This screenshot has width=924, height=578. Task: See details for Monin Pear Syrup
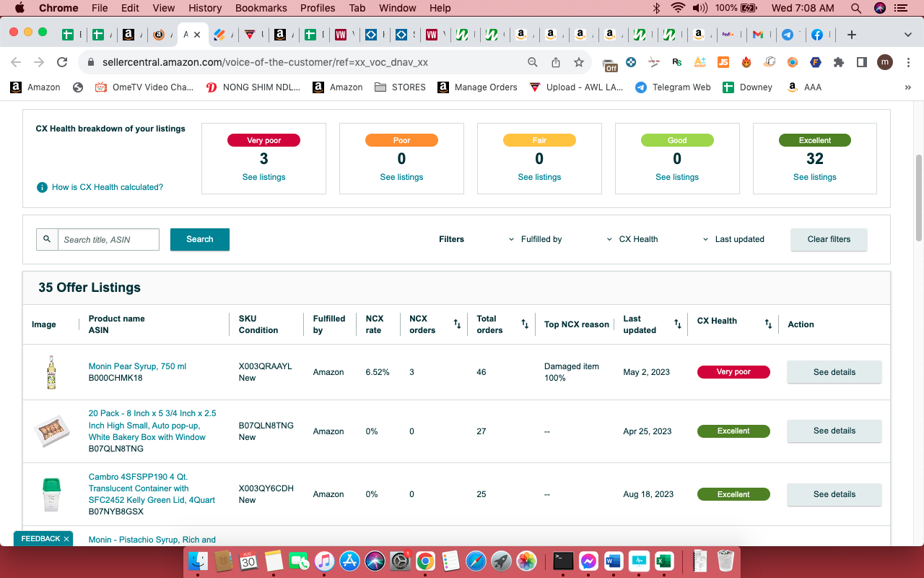pos(834,372)
